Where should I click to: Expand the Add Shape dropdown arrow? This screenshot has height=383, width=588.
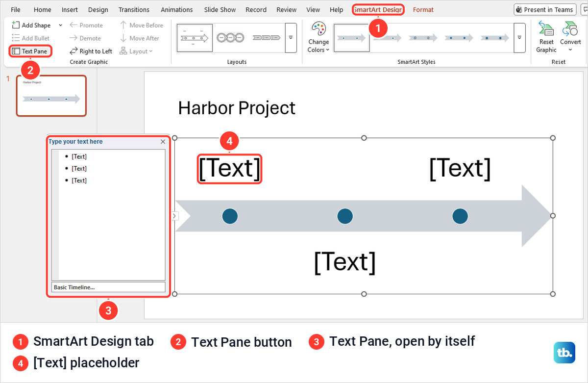pyautogui.click(x=61, y=26)
